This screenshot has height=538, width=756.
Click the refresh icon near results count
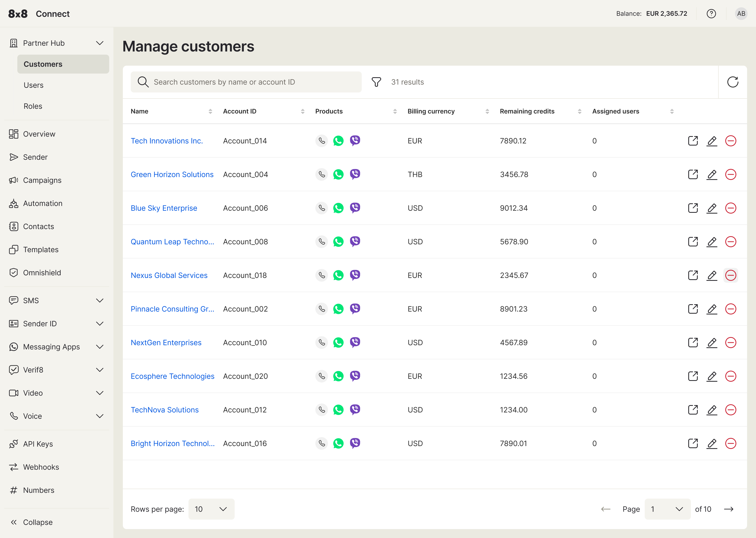733,82
